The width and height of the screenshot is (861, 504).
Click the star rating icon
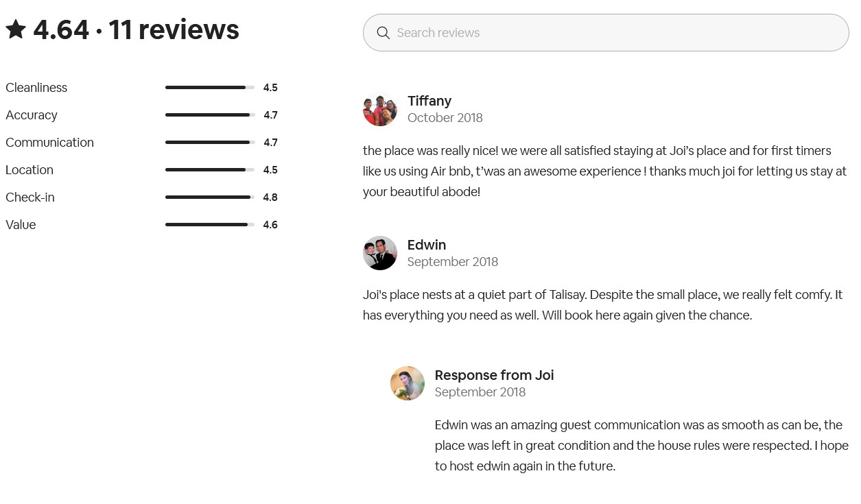click(16, 29)
